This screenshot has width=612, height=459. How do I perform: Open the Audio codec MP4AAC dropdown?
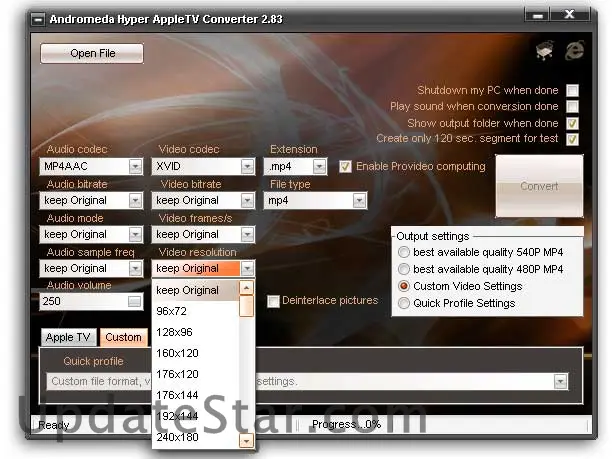tap(135, 167)
